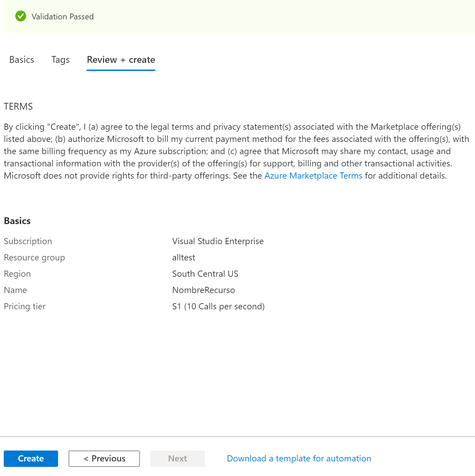Screen dimensions: 475x476
Task: Click the Validation Passed message text
Action: [62, 17]
